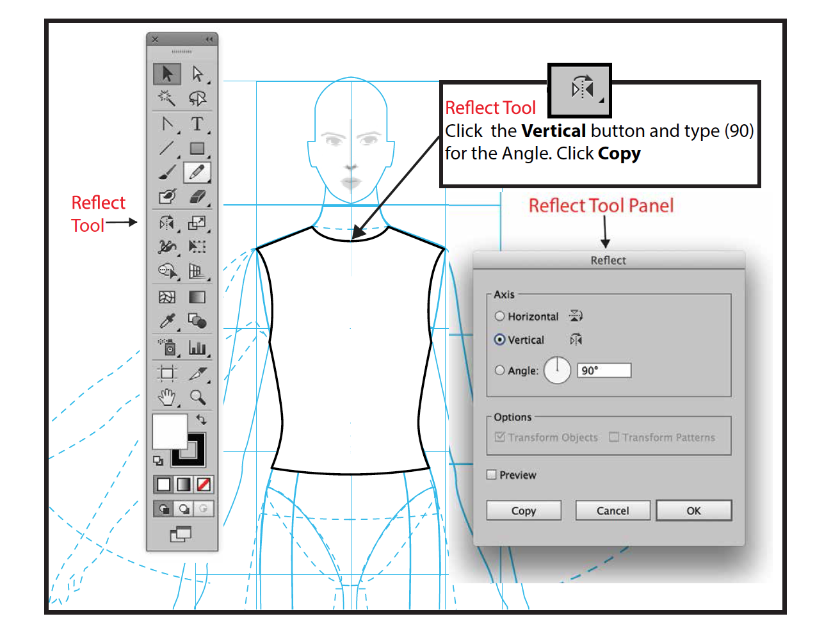
Task: Select the Horizontal axis radio button
Action: (x=500, y=316)
